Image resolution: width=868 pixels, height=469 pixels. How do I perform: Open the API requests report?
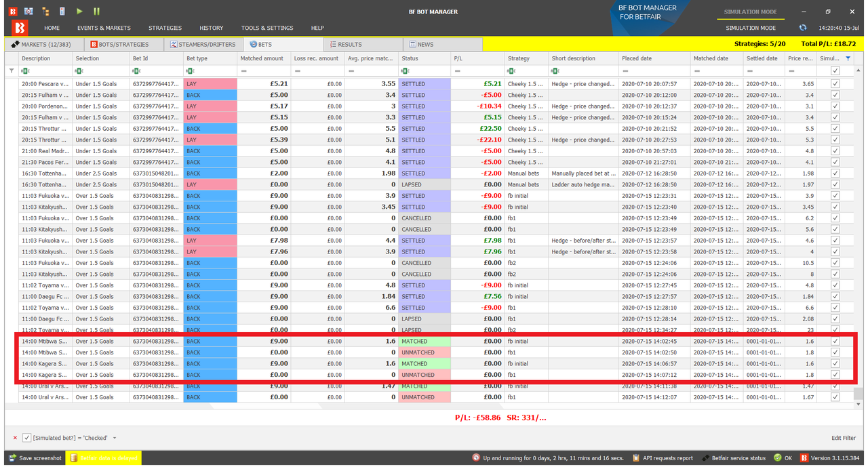(663, 458)
